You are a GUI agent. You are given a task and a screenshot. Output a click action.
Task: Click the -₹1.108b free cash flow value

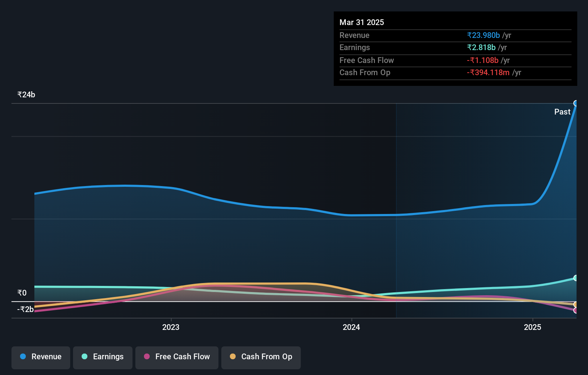click(x=483, y=60)
